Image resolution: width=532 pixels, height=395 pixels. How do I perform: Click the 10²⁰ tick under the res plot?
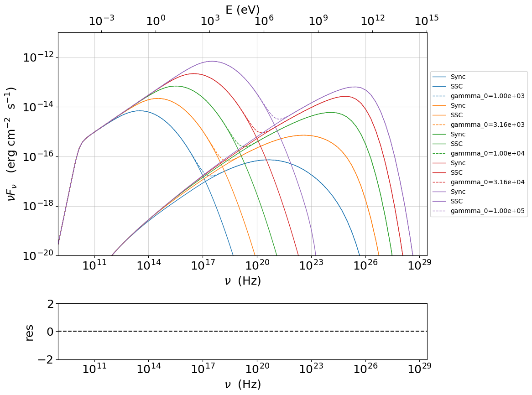point(257,368)
